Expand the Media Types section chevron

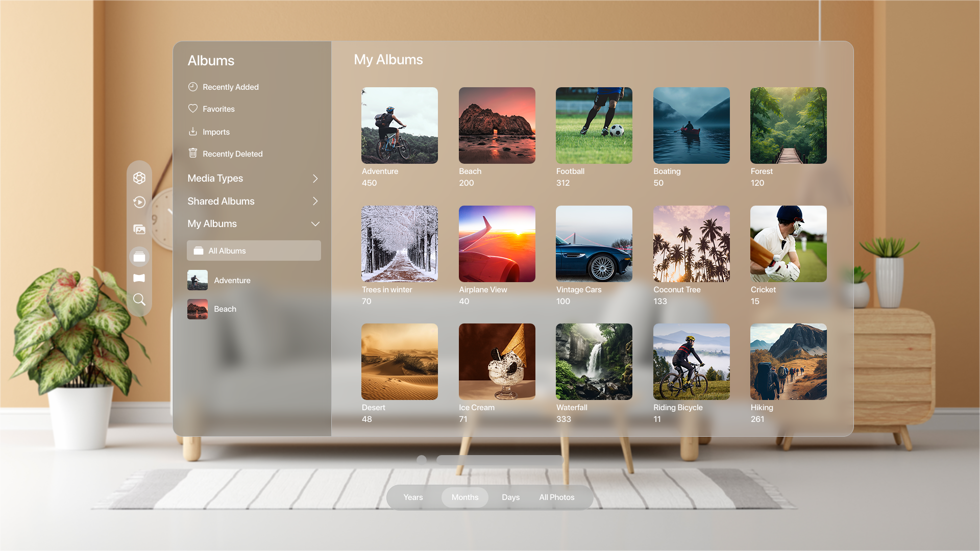pos(315,179)
